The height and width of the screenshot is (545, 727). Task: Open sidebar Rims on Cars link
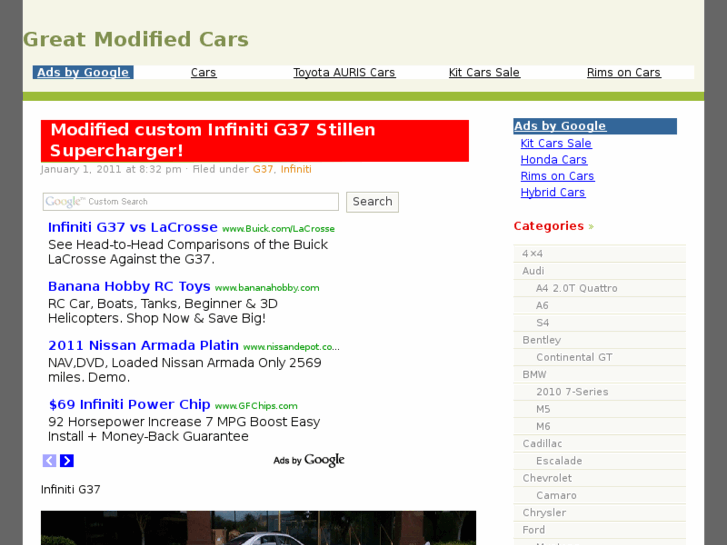click(x=557, y=176)
